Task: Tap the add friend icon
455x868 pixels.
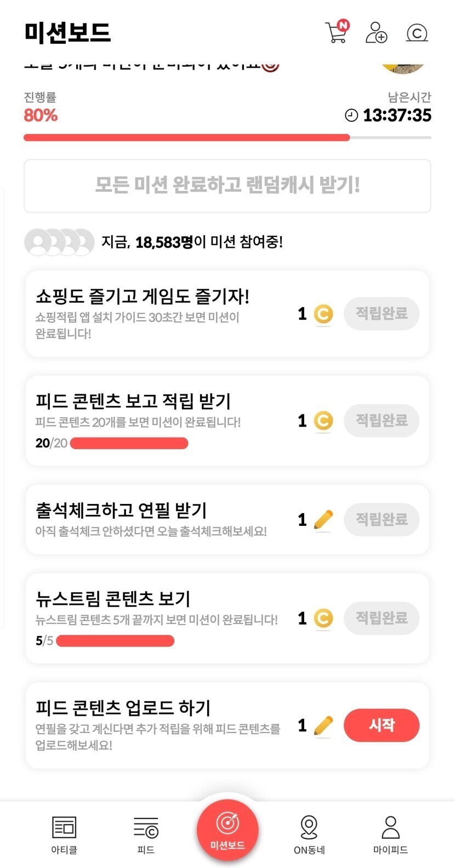Action: [376, 32]
